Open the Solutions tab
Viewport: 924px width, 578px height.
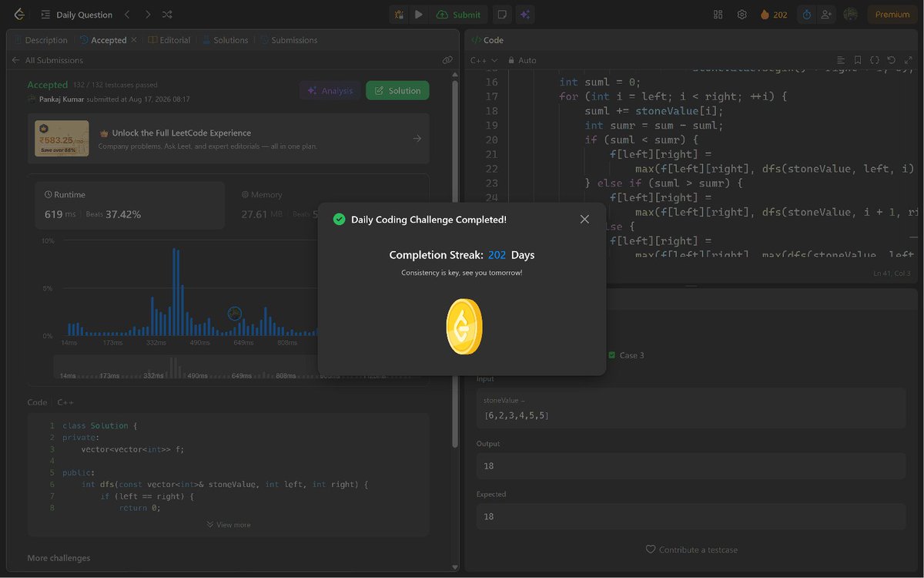click(x=226, y=40)
